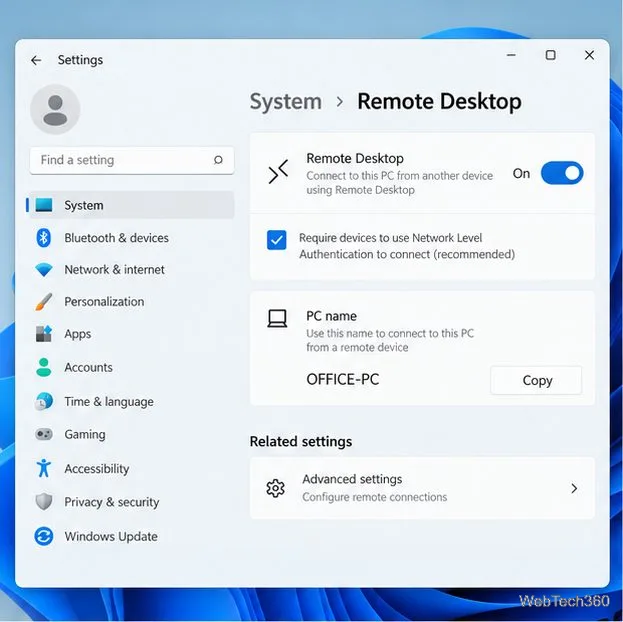This screenshot has height=622, width=623.
Task: Close the Settings window
Action: (590, 55)
